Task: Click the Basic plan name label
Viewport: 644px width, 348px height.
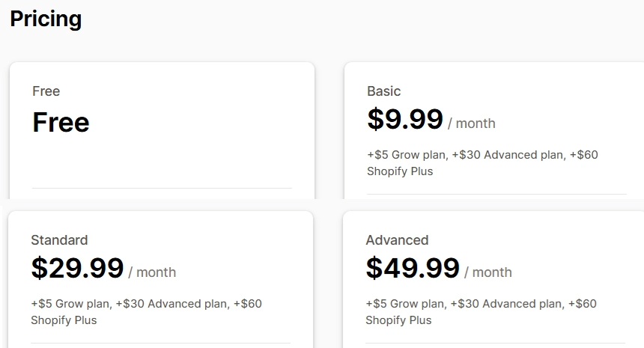Action: (x=383, y=91)
